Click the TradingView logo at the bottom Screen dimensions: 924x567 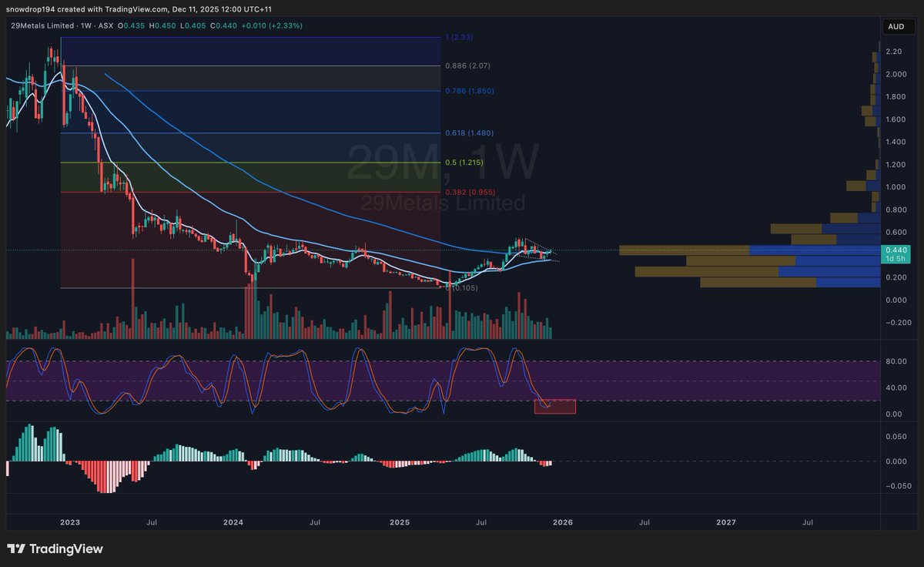tap(55, 549)
